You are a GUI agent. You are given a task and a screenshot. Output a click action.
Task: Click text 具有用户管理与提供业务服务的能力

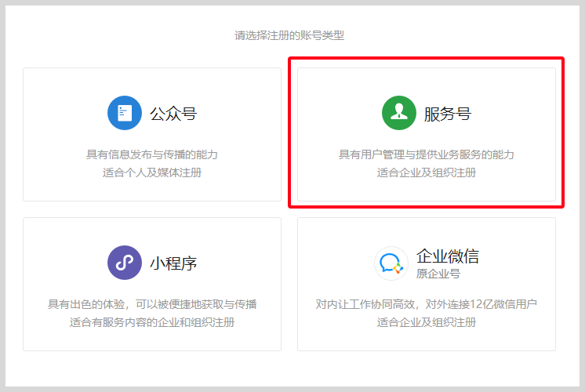(x=427, y=154)
